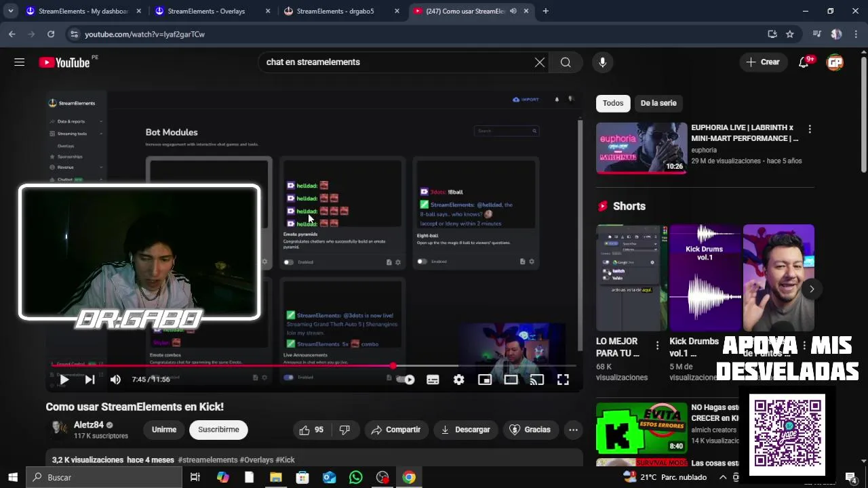868x488 pixels.
Task: Enter fullscreen mode
Action: (x=563, y=380)
